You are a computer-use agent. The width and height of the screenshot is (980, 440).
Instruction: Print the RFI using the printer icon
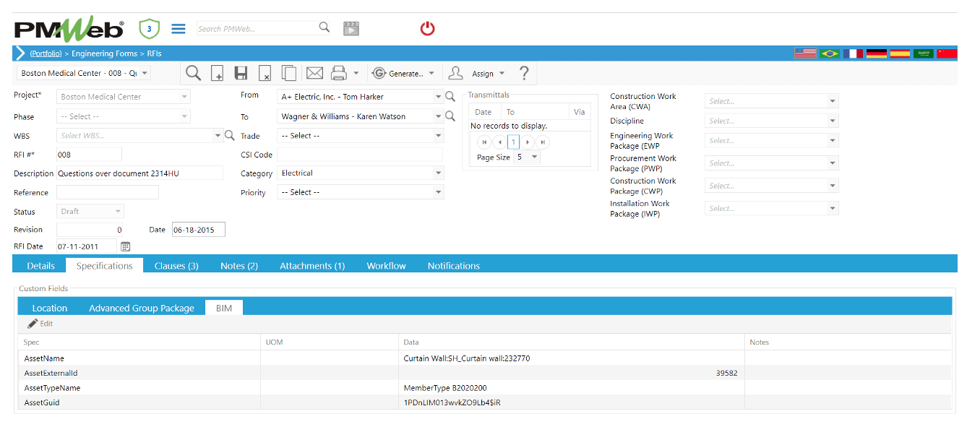[337, 72]
